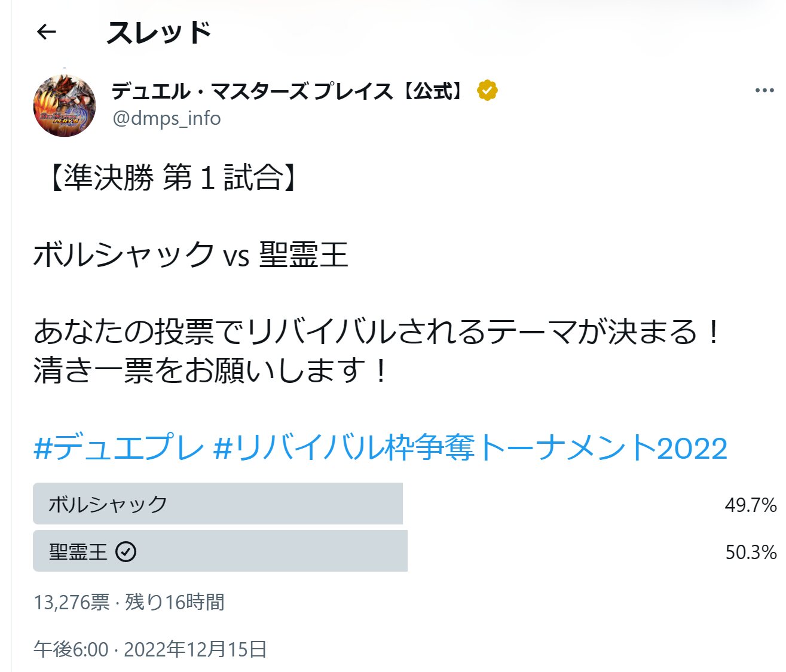Click the 50.3% poll result
The height and width of the screenshot is (672, 786).
point(750,552)
